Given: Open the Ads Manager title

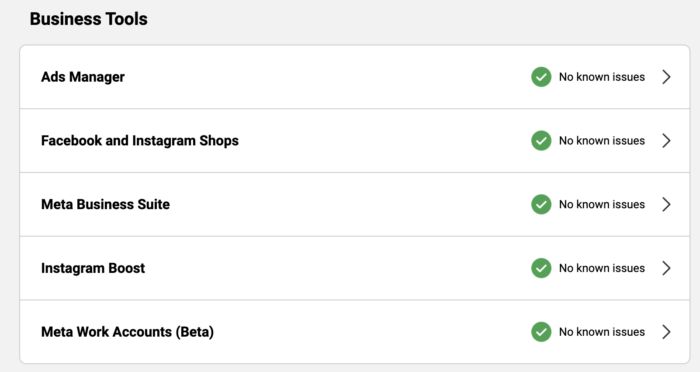Looking at the screenshot, I should click(83, 77).
